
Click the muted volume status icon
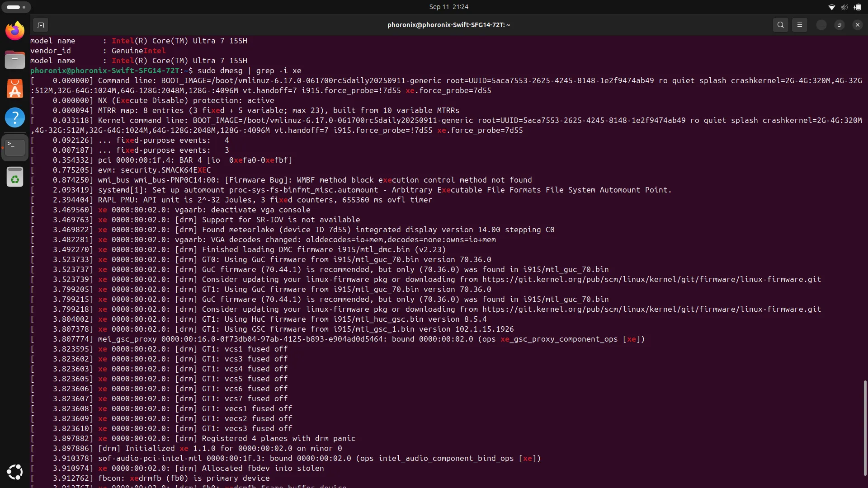[x=844, y=7]
